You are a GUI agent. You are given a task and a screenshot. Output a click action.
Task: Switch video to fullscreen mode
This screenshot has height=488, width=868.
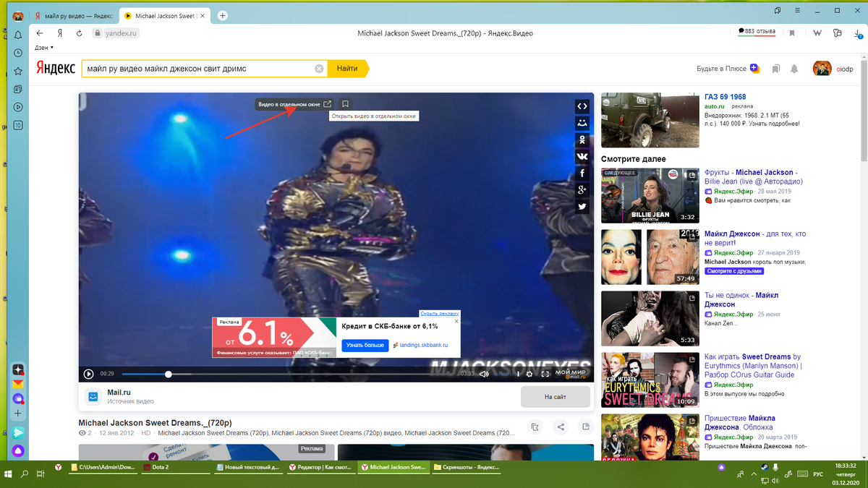546,374
